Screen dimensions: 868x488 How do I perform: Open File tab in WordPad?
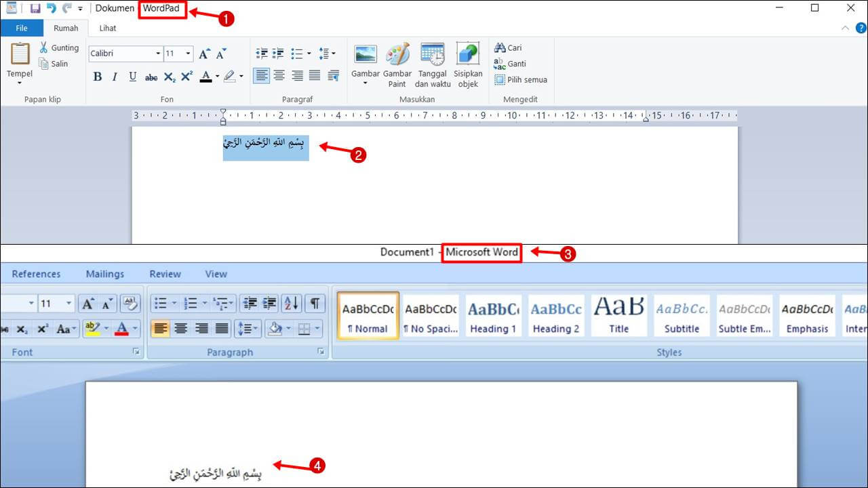(x=22, y=28)
